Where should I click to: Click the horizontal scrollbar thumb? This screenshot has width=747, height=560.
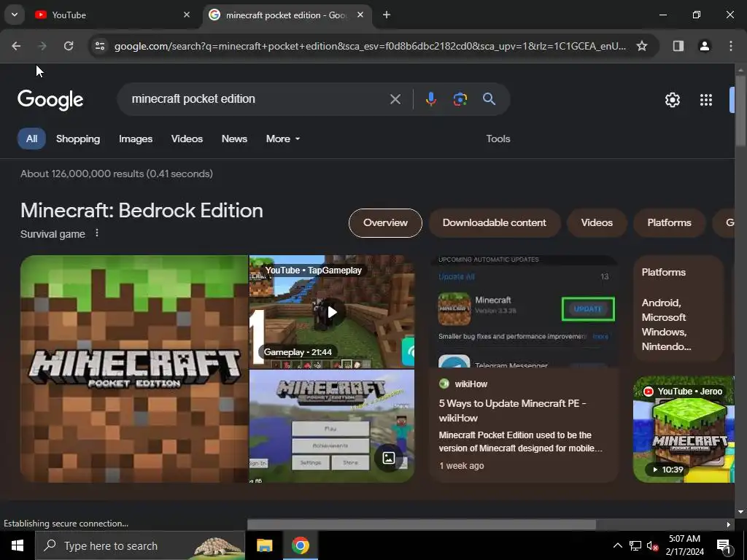(421, 524)
